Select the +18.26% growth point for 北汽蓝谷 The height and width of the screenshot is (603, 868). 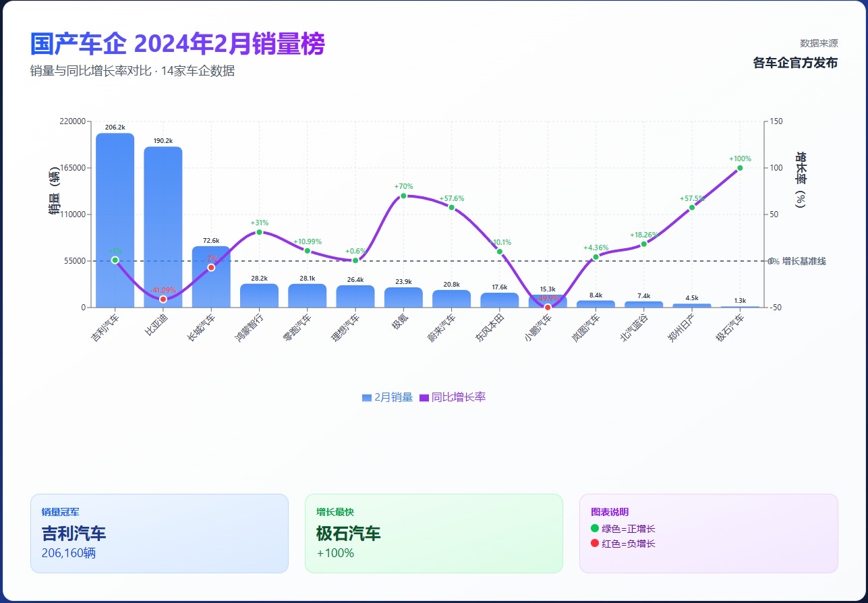click(644, 244)
